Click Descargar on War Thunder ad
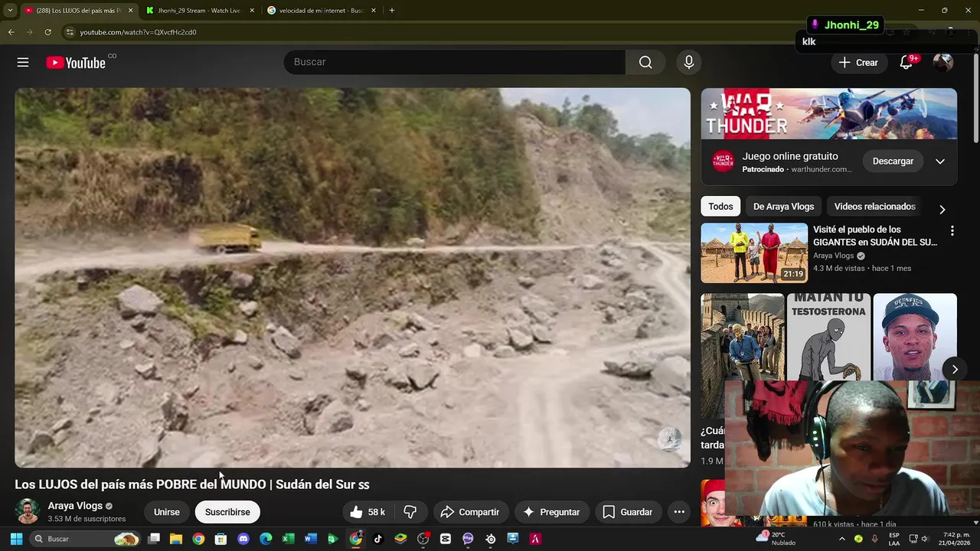Image resolution: width=980 pixels, height=551 pixels. 893,161
